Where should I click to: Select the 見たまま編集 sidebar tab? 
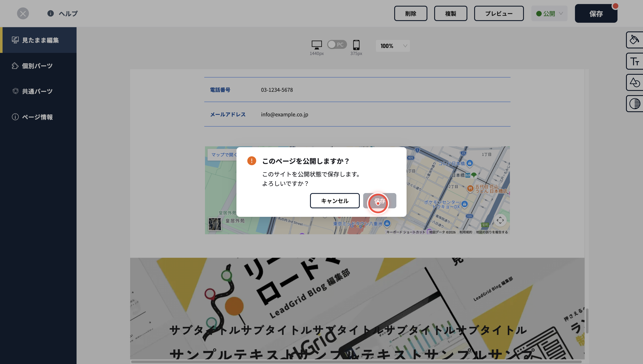[38, 40]
